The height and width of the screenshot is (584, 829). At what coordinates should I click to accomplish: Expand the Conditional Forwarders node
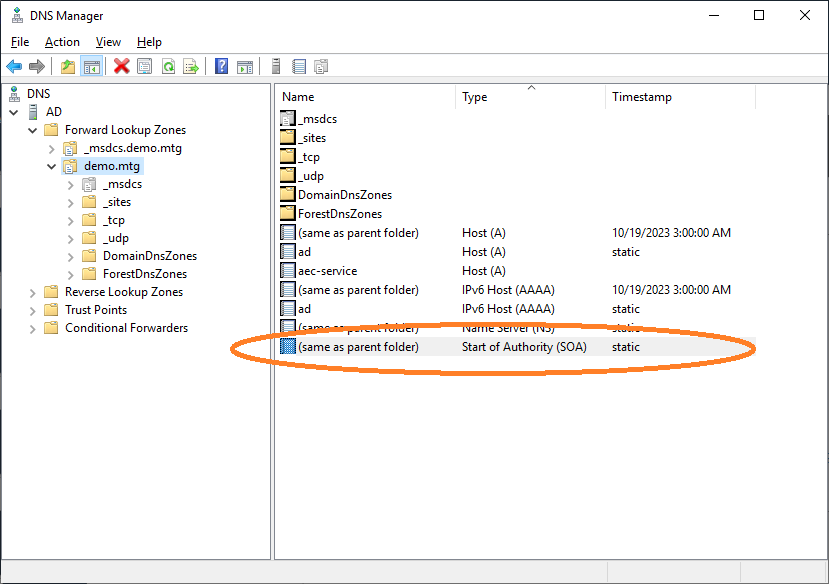click(32, 327)
